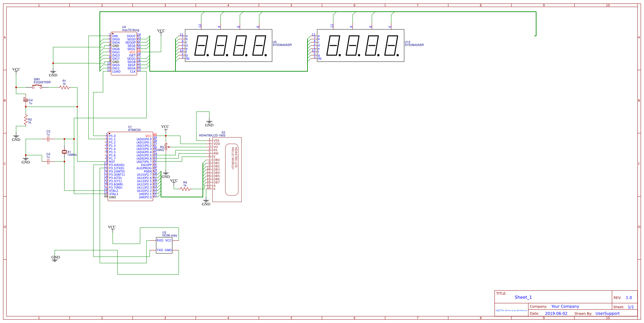Click the U5 SYD3642ASR seven-segment display

(x=229, y=45)
